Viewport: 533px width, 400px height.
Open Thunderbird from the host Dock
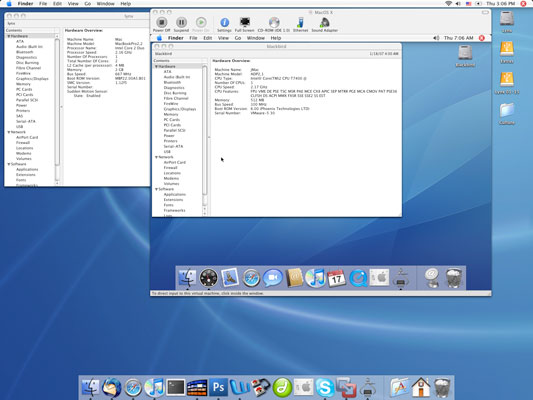pyautogui.click(x=111, y=387)
